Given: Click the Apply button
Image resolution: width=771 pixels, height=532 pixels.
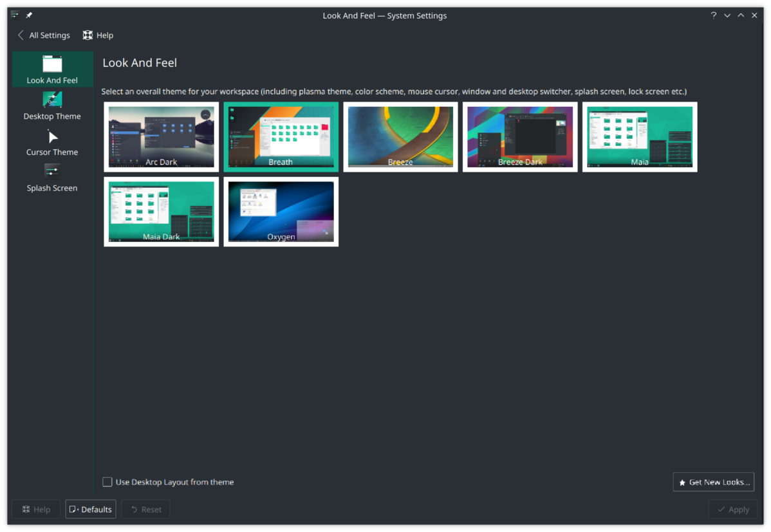Looking at the screenshot, I should tap(732, 509).
